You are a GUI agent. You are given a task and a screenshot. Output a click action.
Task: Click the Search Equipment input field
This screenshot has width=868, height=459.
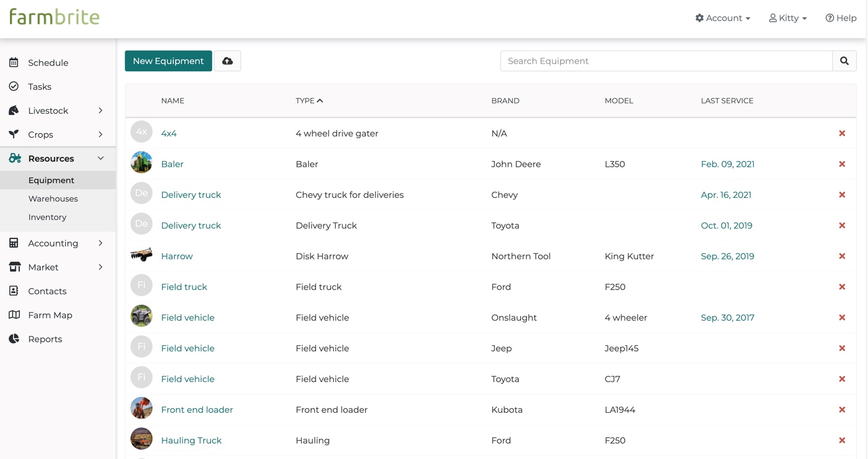tap(666, 61)
